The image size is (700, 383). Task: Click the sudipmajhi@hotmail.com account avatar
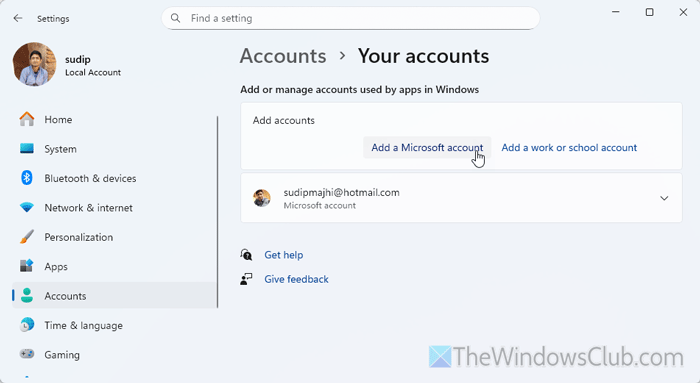click(262, 198)
